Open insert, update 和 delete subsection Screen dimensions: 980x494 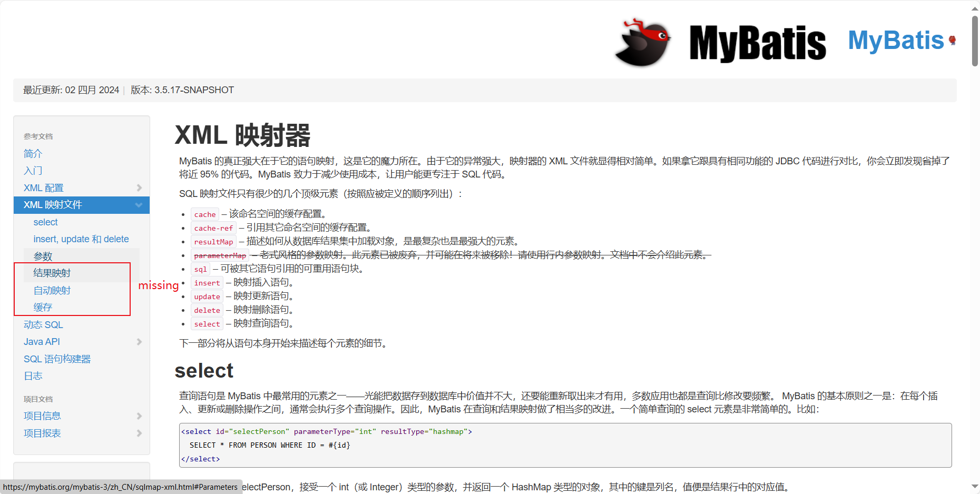point(81,239)
